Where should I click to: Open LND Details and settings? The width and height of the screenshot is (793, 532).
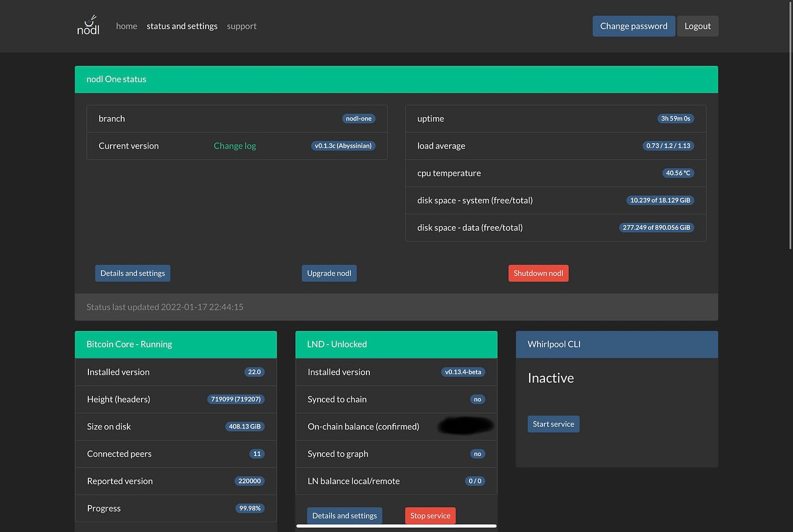pyautogui.click(x=344, y=516)
